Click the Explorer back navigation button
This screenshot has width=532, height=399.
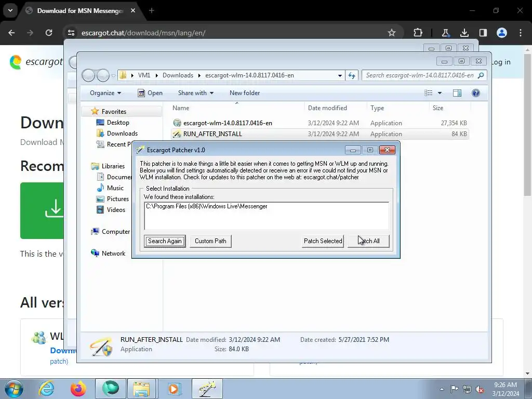[x=88, y=75]
